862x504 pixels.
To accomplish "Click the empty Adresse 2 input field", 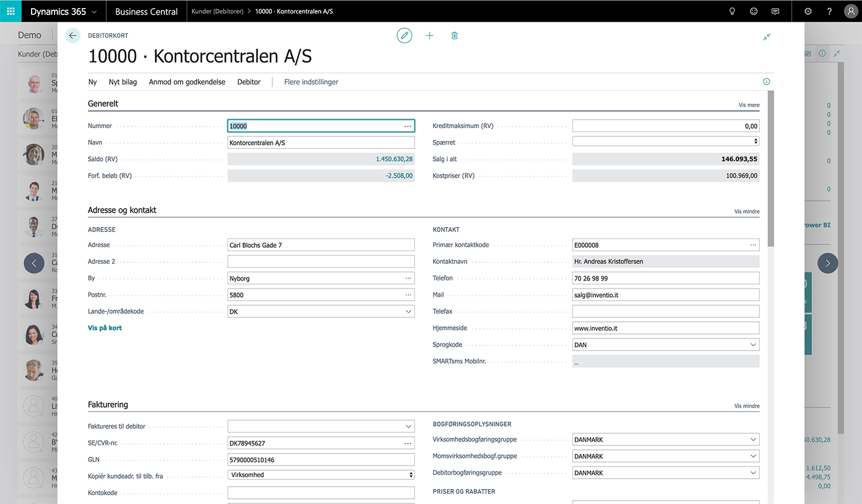I will [321, 261].
